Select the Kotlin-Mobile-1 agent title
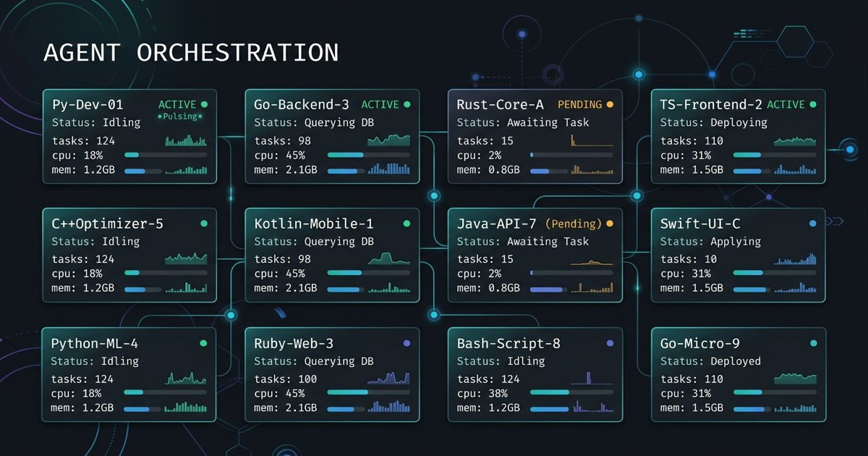Viewport: 868px width, 456px height. [x=314, y=224]
